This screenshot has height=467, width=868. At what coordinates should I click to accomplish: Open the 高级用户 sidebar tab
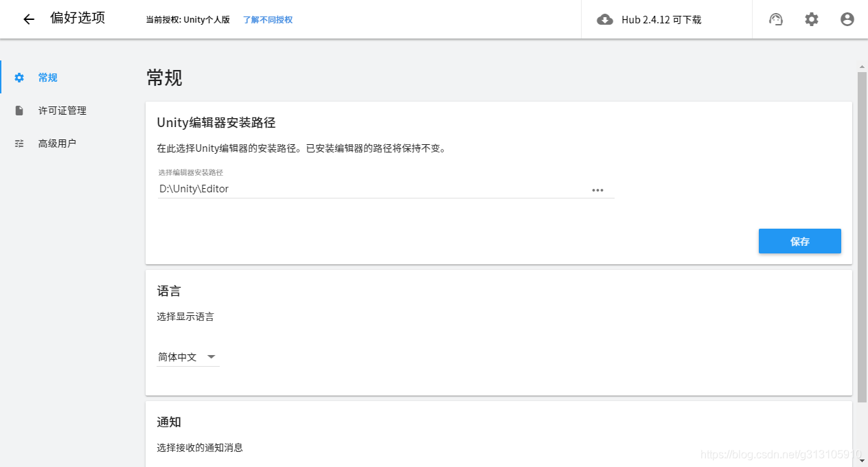click(69, 144)
